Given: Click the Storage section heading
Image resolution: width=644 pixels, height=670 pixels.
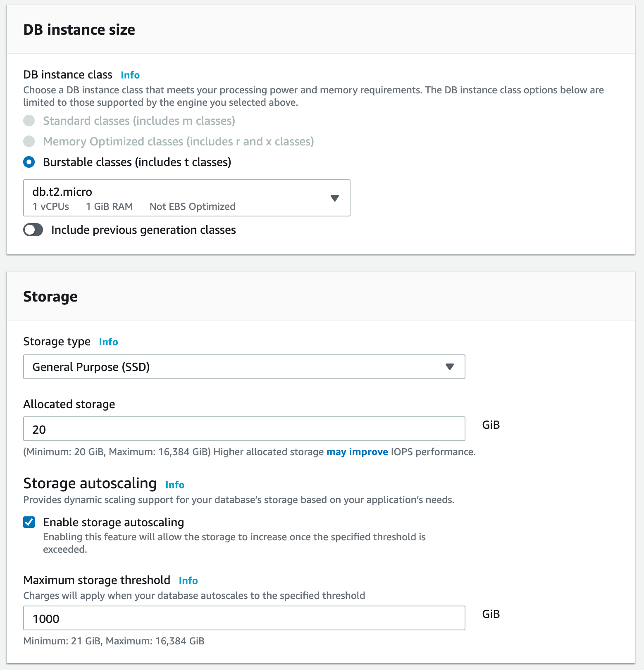Looking at the screenshot, I should (50, 297).
